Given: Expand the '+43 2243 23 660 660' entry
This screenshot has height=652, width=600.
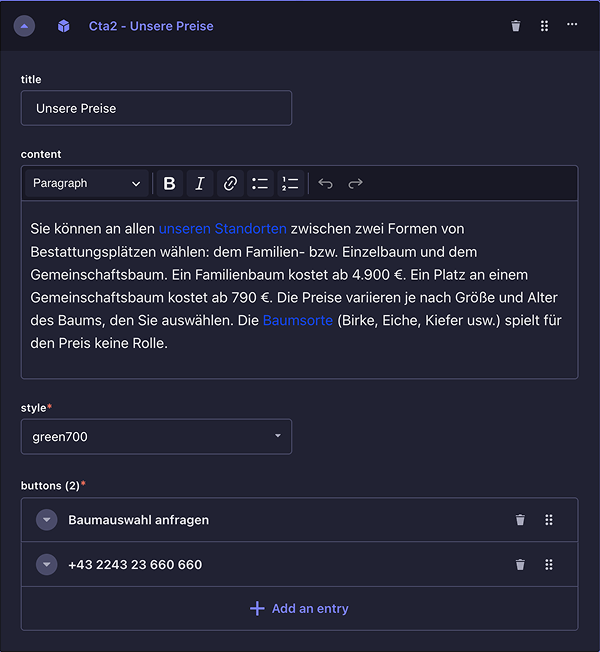Looking at the screenshot, I should click(x=47, y=565).
